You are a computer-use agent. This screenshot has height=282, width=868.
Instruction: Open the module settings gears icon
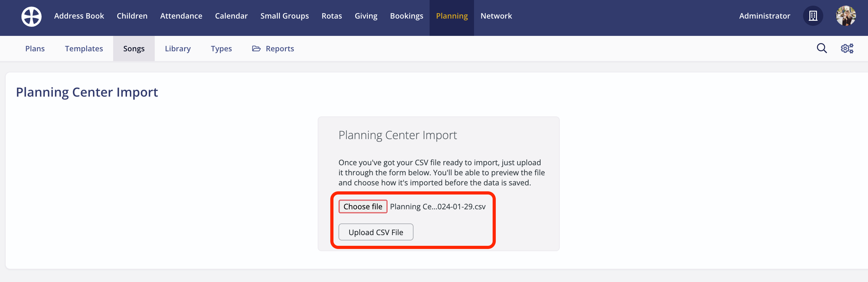(x=847, y=48)
